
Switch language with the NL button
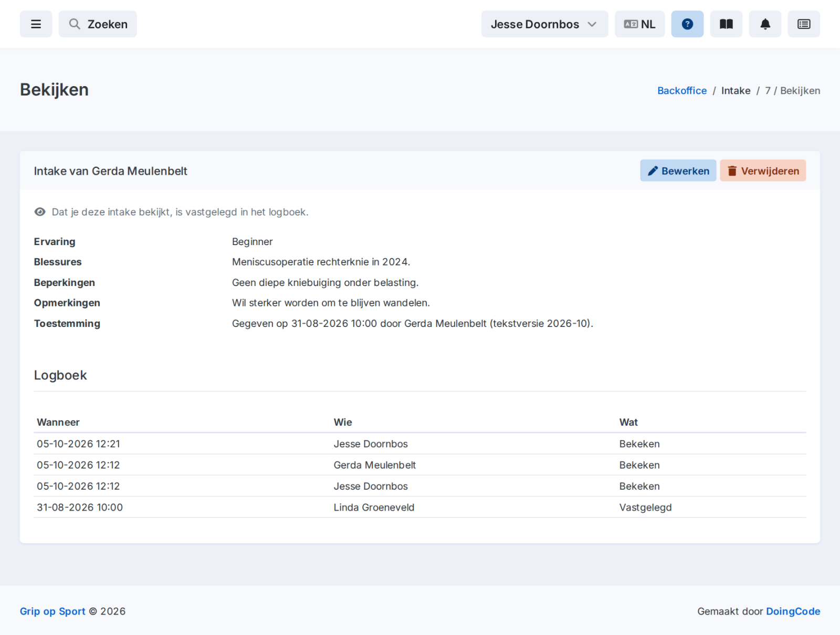coord(639,24)
